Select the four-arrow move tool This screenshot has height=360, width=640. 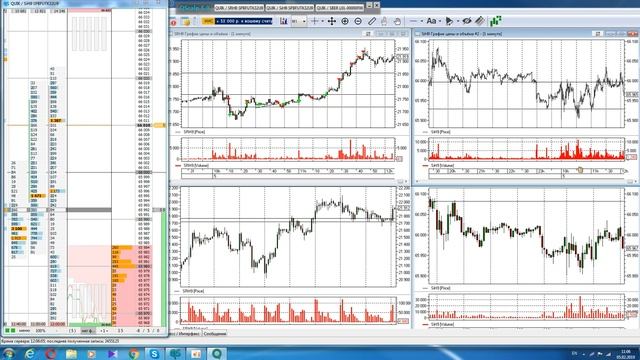(332, 21)
